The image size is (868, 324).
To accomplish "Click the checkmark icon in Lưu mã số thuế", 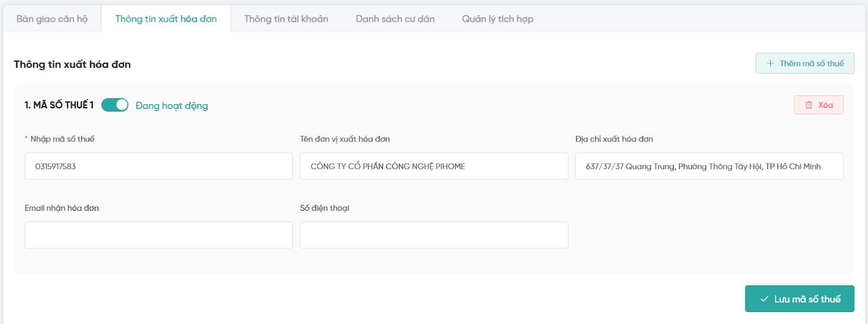I will pyautogui.click(x=764, y=299).
